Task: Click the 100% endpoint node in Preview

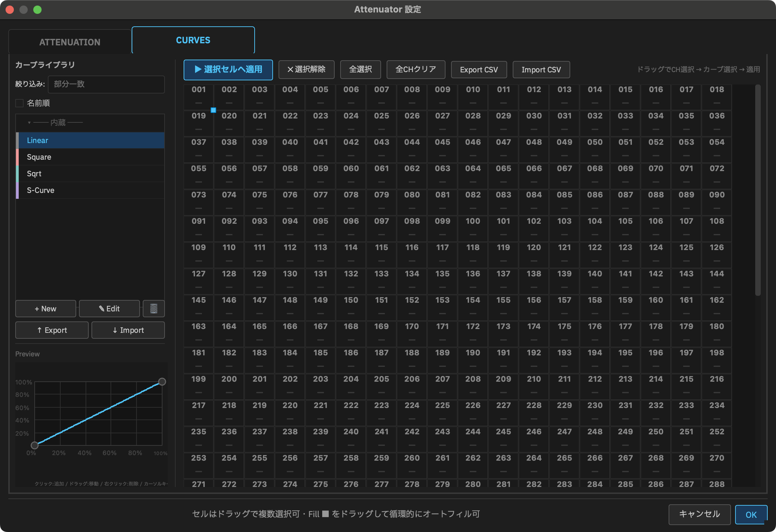Action: tap(162, 382)
